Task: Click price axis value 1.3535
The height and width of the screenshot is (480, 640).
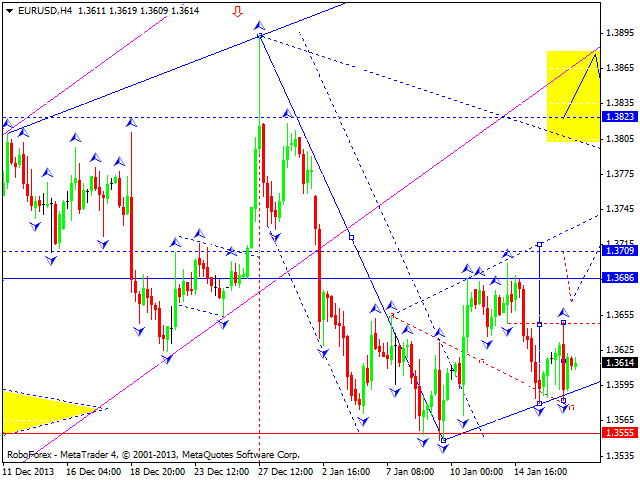Action: (620, 455)
